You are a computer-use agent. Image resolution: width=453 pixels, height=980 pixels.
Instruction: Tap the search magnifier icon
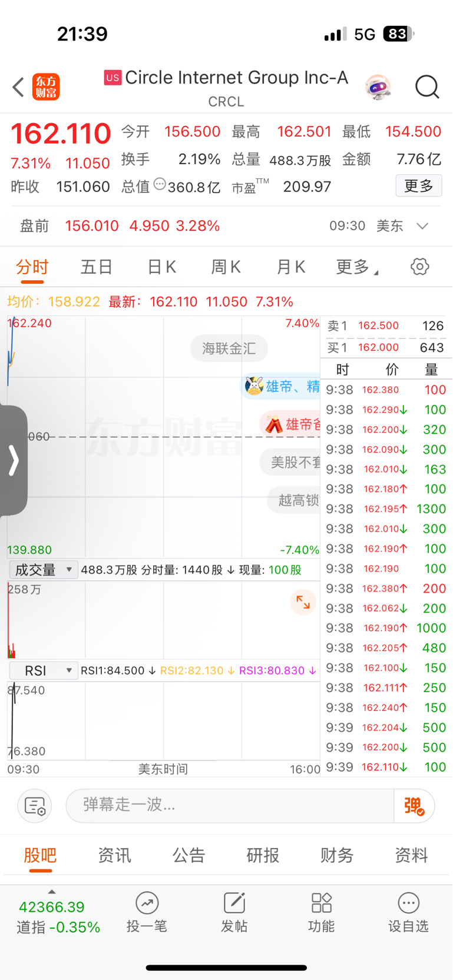[427, 87]
